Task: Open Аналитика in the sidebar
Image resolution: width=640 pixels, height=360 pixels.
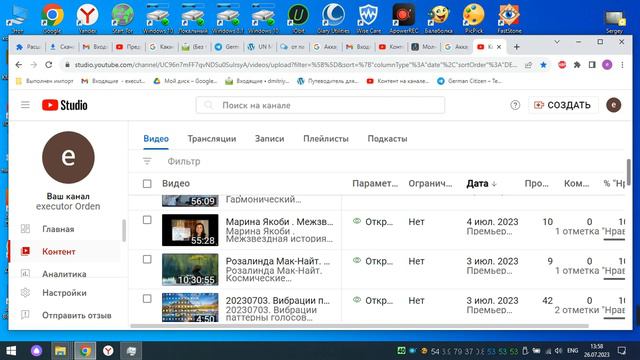Action: point(65,274)
